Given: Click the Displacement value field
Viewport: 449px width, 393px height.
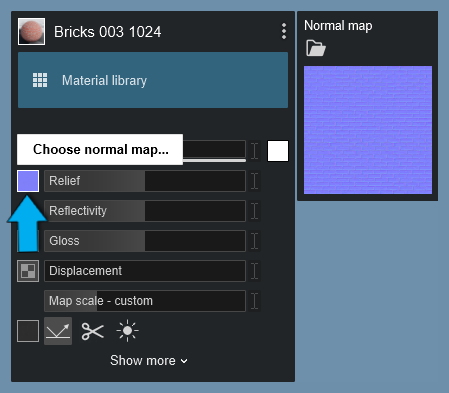Looking at the screenshot, I should point(145,271).
